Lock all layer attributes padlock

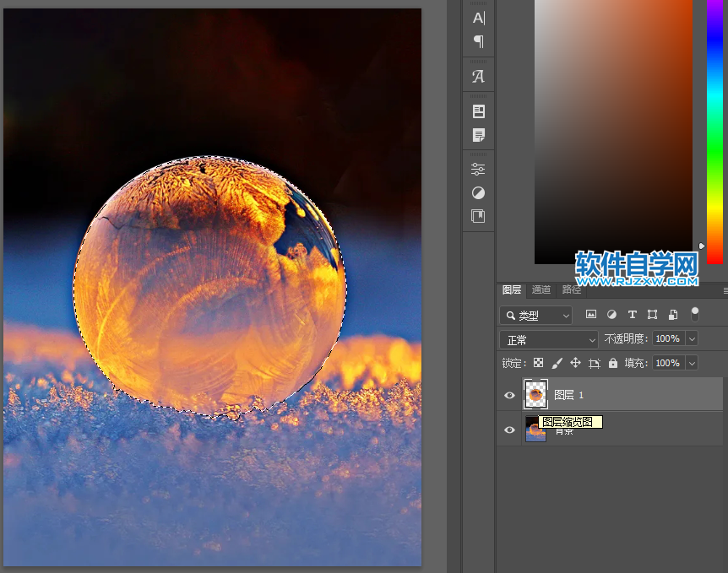[613, 363]
